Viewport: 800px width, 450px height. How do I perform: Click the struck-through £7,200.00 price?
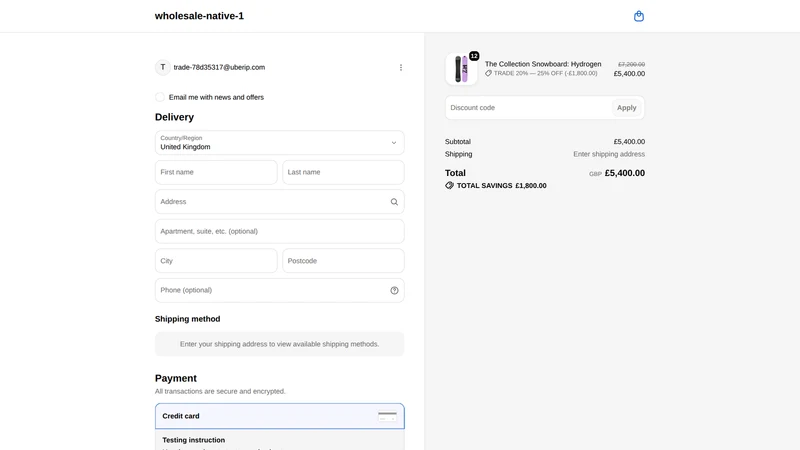(x=631, y=64)
